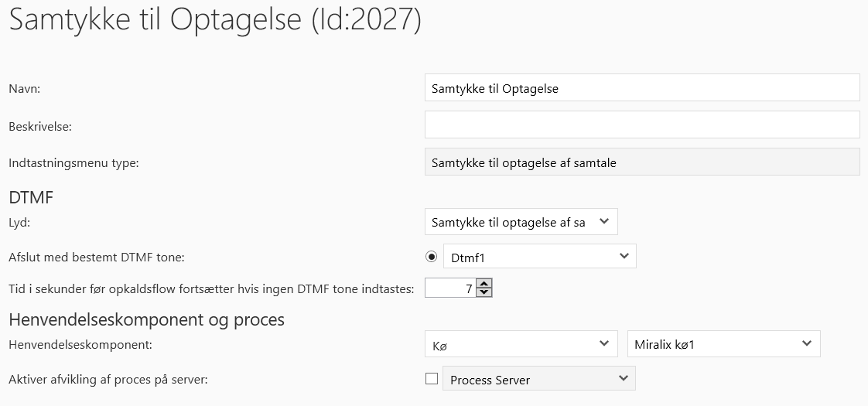The image size is (868, 406).
Task: Click the page title Samtykke til Optagelse
Action: pos(214,21)
